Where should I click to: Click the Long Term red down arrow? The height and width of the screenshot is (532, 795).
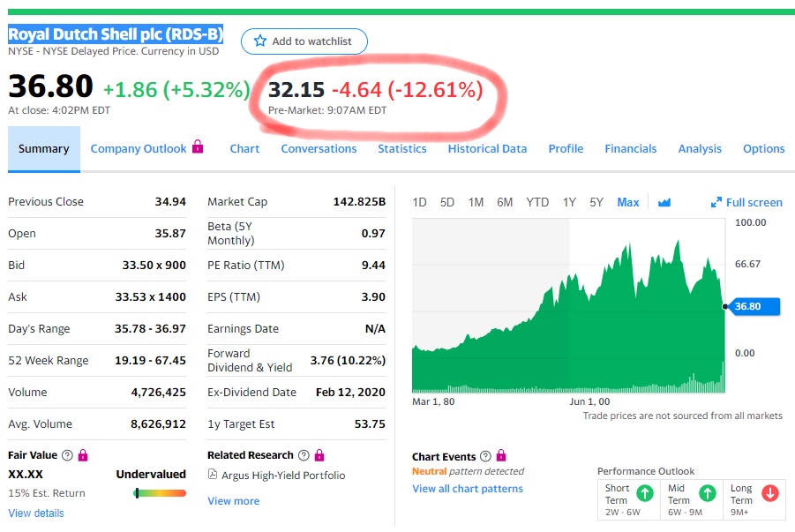pyautogui.click(x=770, y=492)
